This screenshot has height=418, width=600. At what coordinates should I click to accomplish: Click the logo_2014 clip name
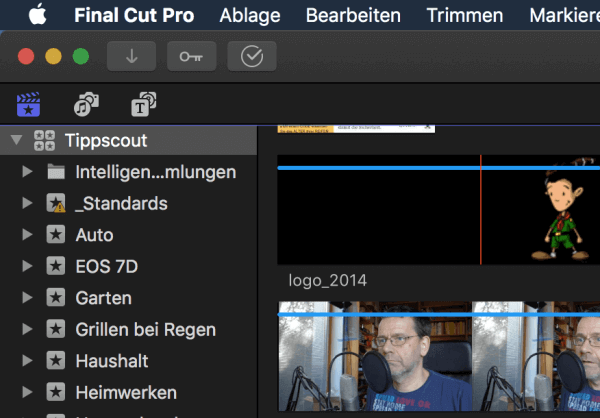coord(328,281)
